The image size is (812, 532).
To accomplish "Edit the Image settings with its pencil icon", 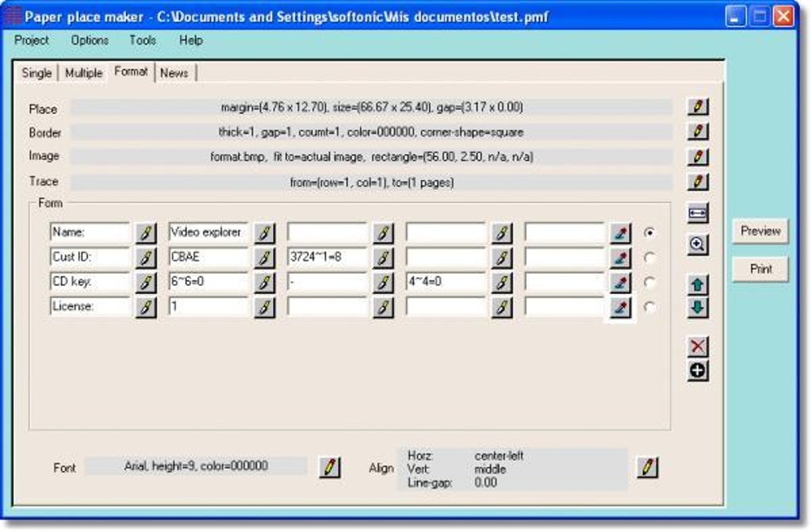I will (697, 156).
